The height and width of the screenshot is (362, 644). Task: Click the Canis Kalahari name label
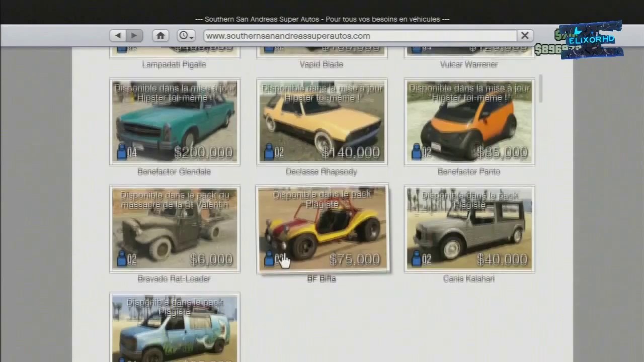coord(469,279)
